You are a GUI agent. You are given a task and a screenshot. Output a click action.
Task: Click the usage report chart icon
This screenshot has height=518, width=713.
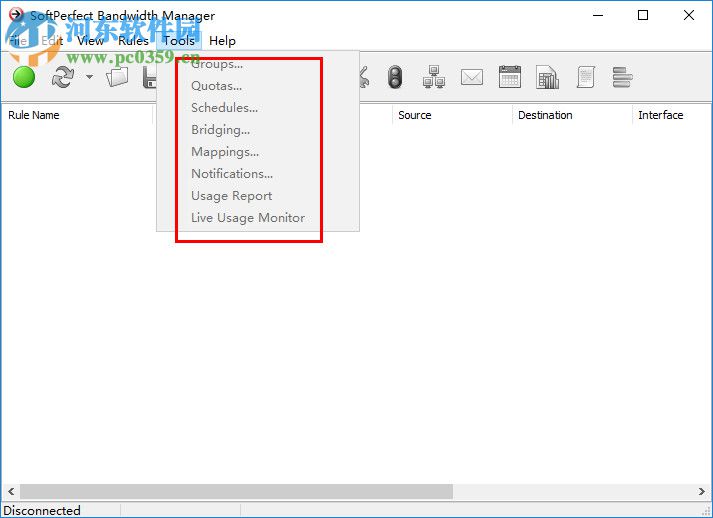(547, 77)
